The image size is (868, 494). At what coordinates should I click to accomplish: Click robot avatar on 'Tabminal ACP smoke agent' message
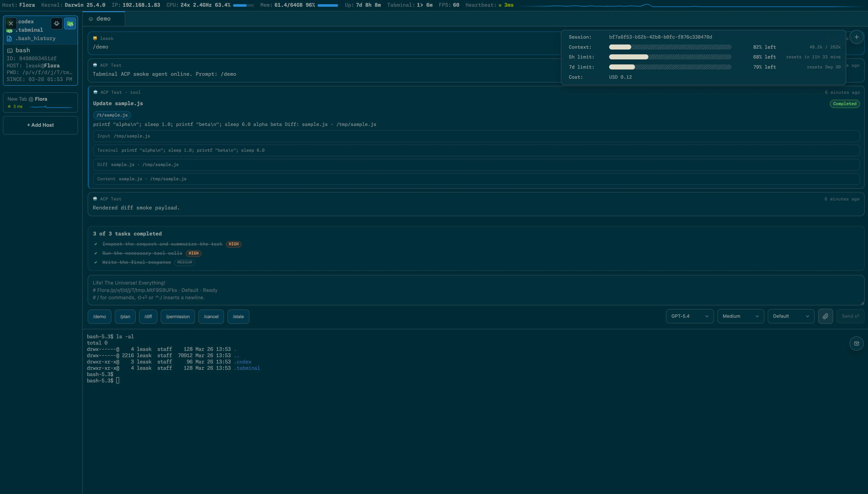click(x=95, y=65)
